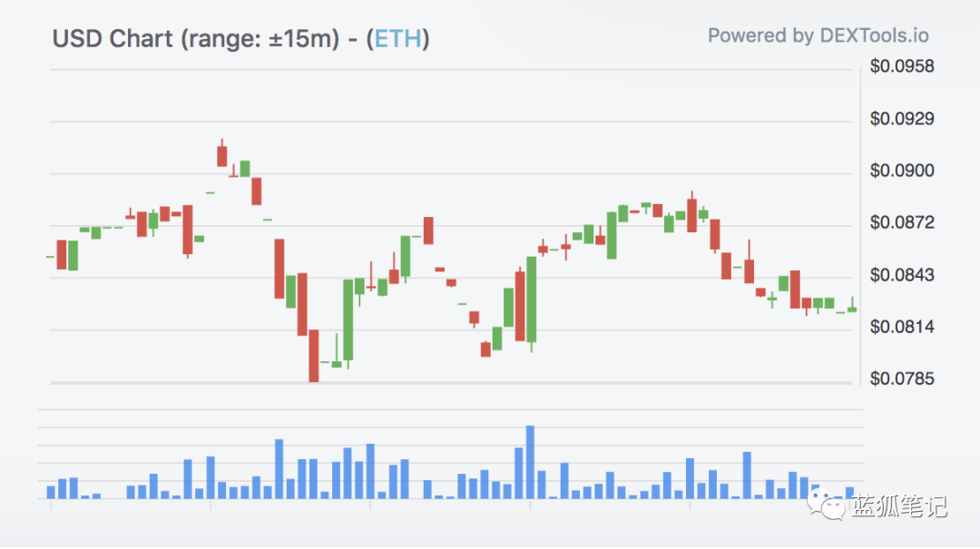This screenshot has height=549, width=980.
Task: Open the Powered by DEXTools.io link
Action: (818, 36)
